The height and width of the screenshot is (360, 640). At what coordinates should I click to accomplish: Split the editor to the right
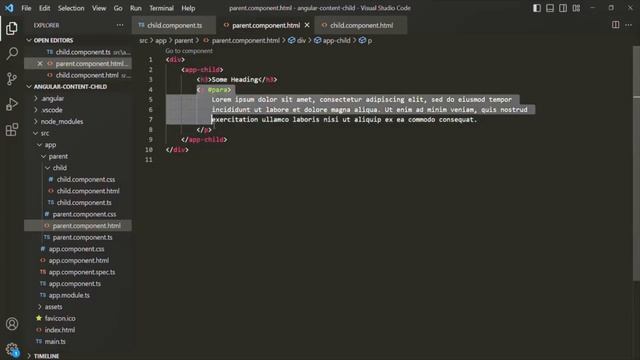point(616,25)
